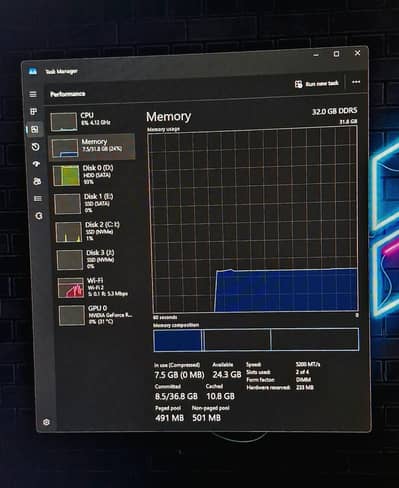Click the Memory usage label
Screen dimensions: 399x488
pyautogui.click(x=163, y=129)
